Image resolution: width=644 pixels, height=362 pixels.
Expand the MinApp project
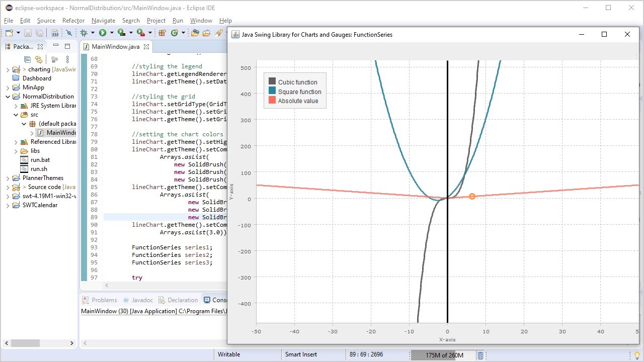click(x=8, y=87)
